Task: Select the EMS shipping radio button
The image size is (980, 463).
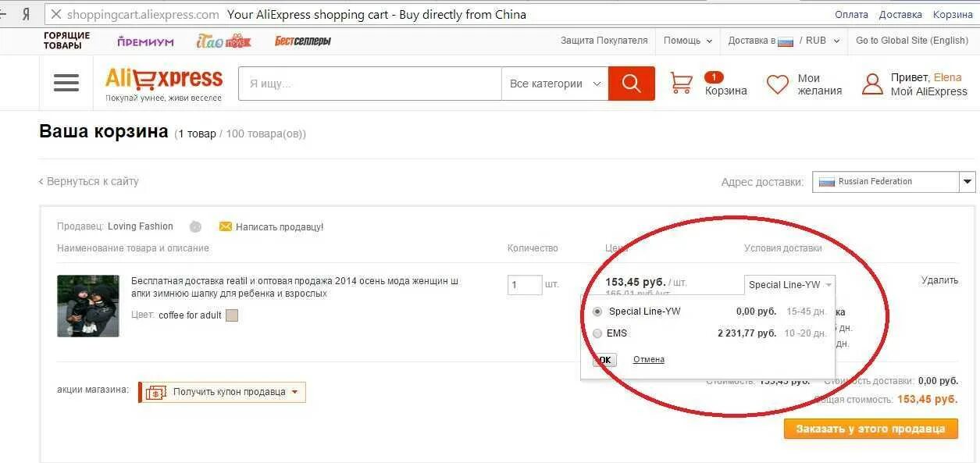Action: (x=597, y=333)
